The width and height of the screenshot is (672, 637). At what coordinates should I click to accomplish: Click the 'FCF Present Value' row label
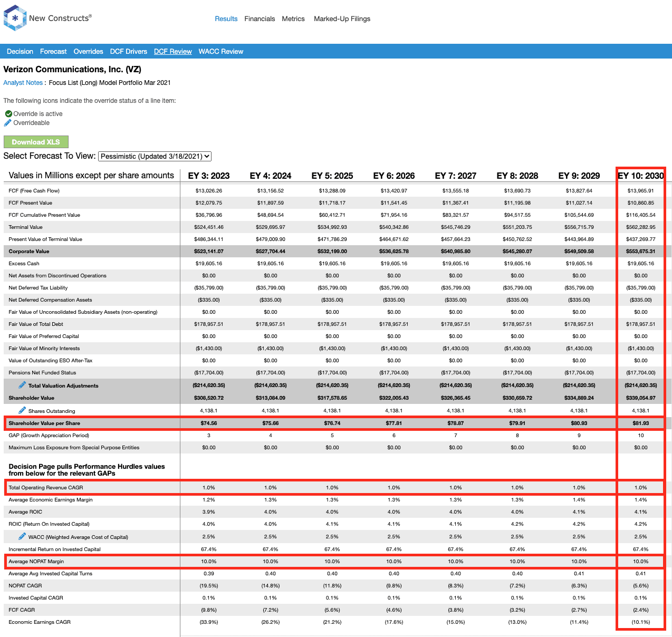pos(31,203)
